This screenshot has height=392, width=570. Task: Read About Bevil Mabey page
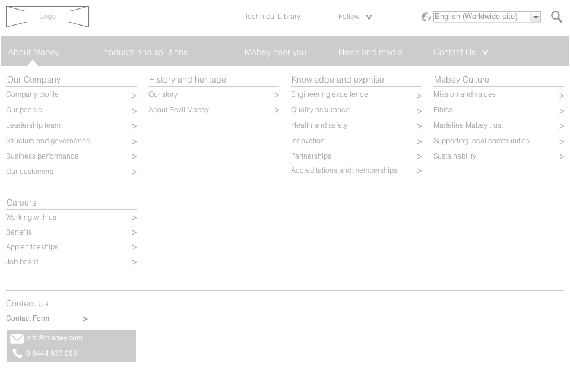pyautogui.click(x=179, y=110)
